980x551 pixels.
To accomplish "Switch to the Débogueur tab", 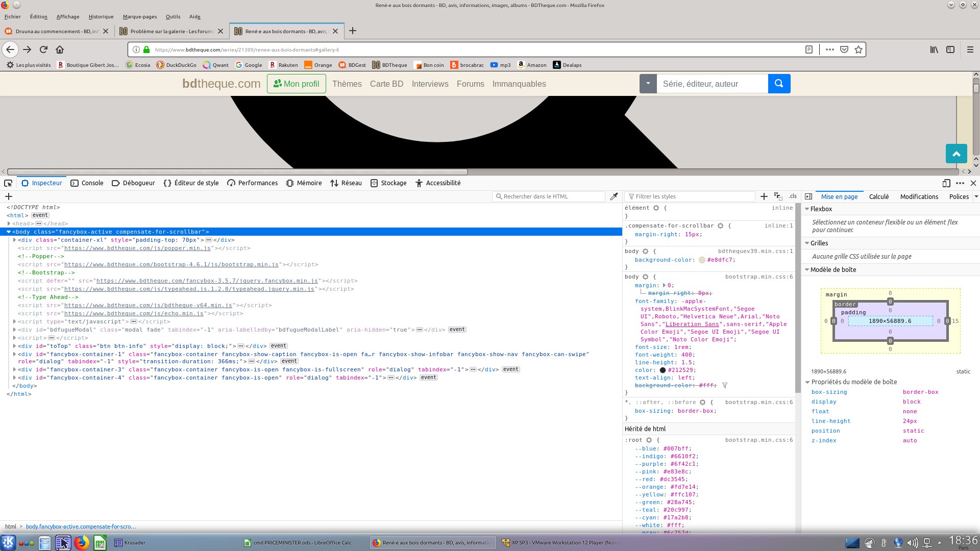I will 133,183.
